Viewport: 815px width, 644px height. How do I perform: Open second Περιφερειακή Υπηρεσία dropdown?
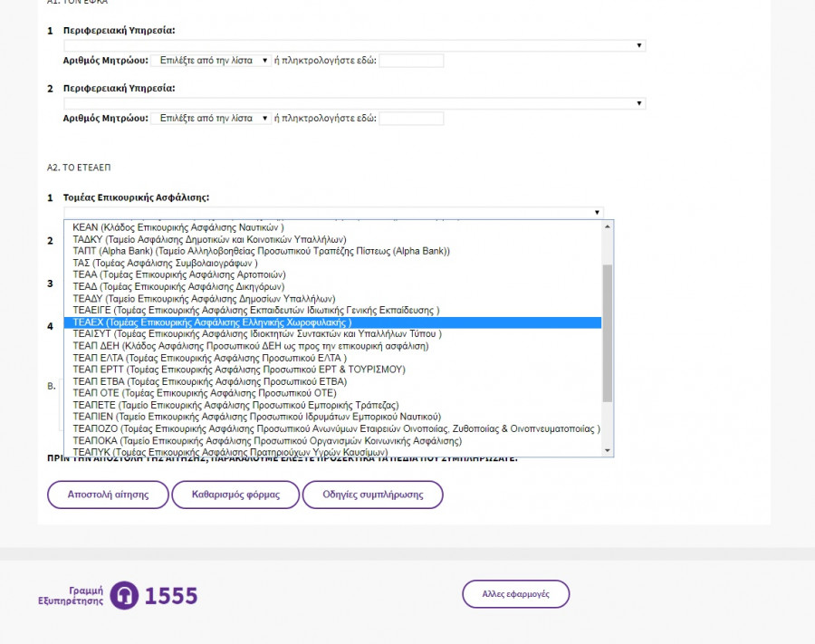pos(353,103)
